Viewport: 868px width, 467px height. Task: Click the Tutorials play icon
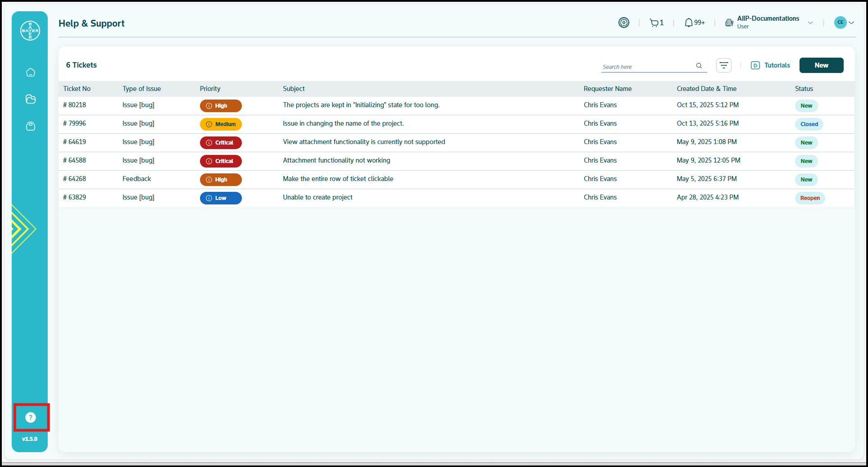coord(755,65)
